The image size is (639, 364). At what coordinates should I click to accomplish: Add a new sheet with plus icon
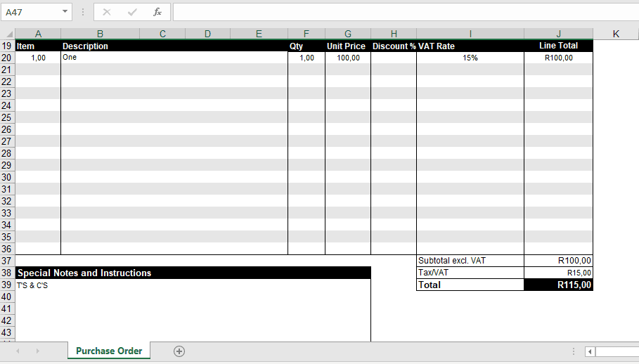pyautogui.click(x=179, y=351)
